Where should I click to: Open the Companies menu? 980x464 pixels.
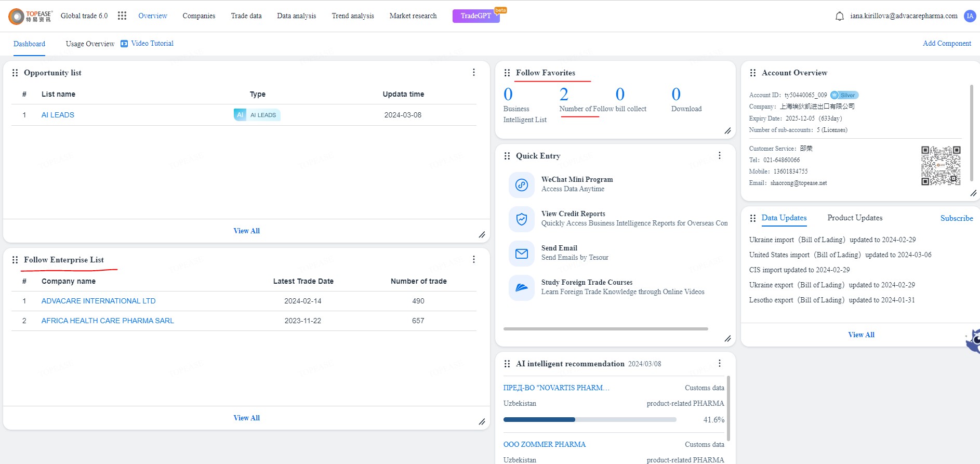(x=199, y=16)
